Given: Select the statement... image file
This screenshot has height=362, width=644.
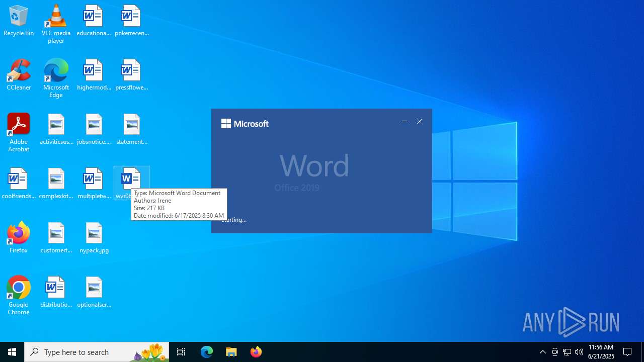Looking at the screenshot, I should click(x=131, y=129).
